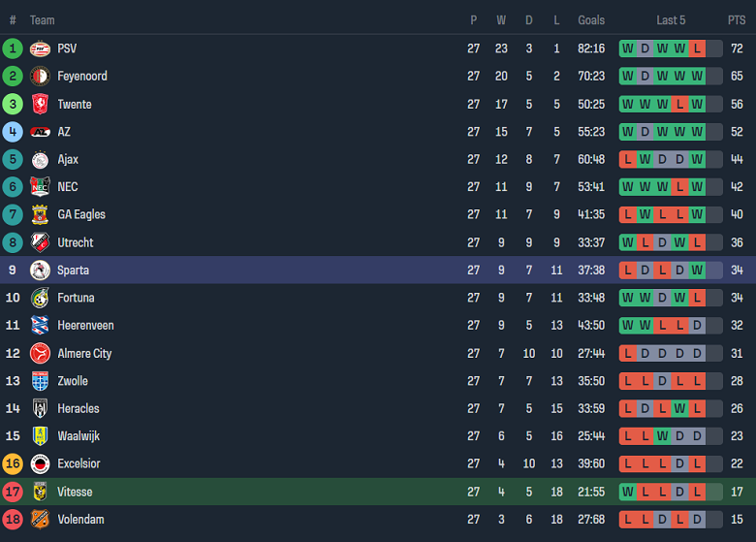Click the Twente club crest
Viewport: 756px width, 542px height.
[40, 104]
